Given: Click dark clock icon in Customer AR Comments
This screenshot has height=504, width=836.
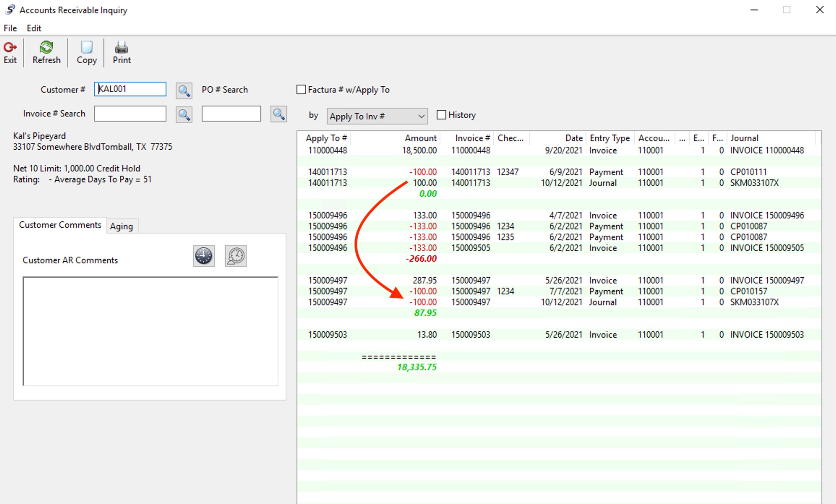Looking at the screenshot, I should [x=204, y=256].
